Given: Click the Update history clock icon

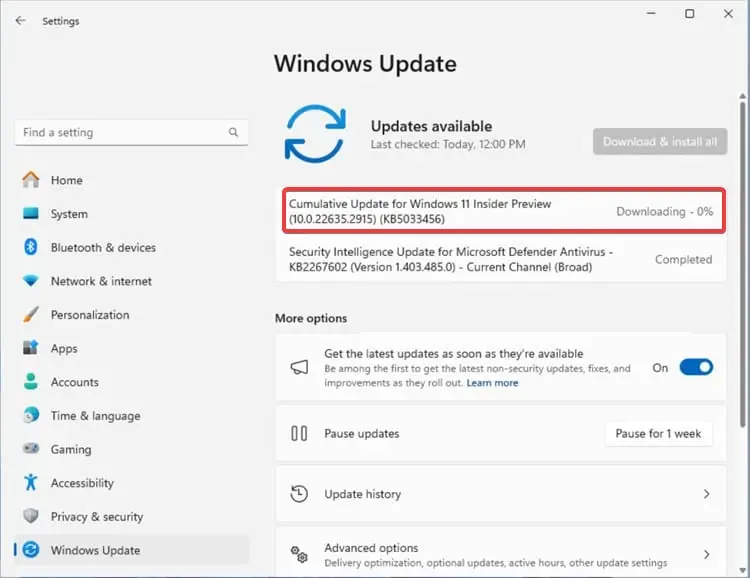Looking at the screenshot, I should 299,494.
